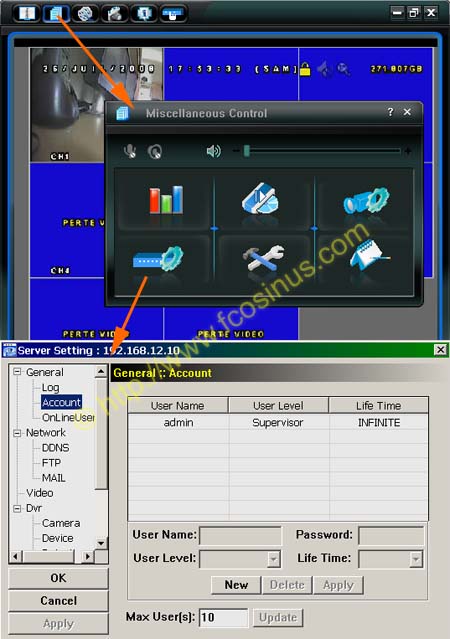Image resolution: width=450 pixels, height=639 pixels.
Task: Click the New account button
Action: [x=236, y=585]
